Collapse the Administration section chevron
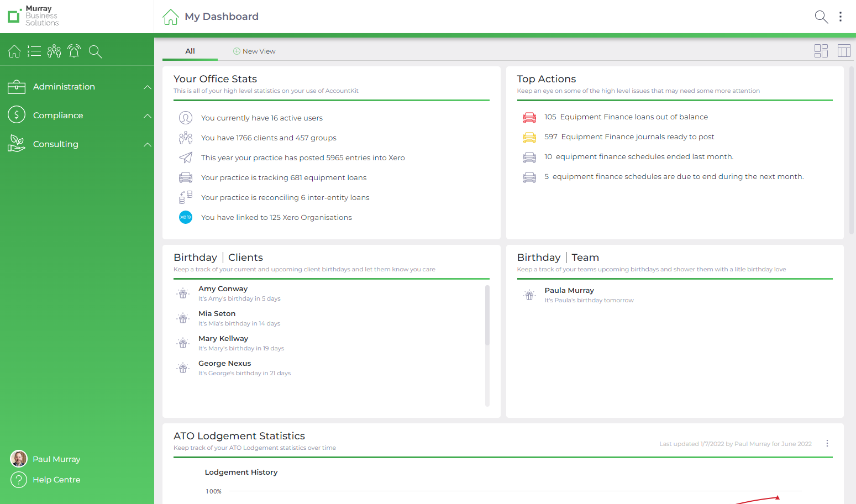This screenshot has height=504, width=856. [147, 87]
